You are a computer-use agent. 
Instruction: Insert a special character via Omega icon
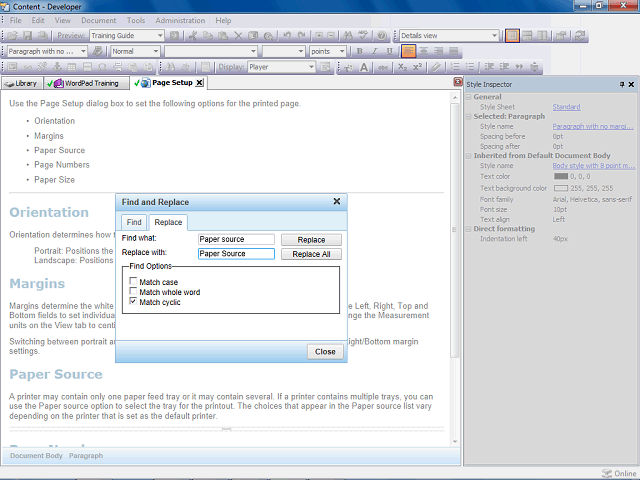(x=102, y=67)
